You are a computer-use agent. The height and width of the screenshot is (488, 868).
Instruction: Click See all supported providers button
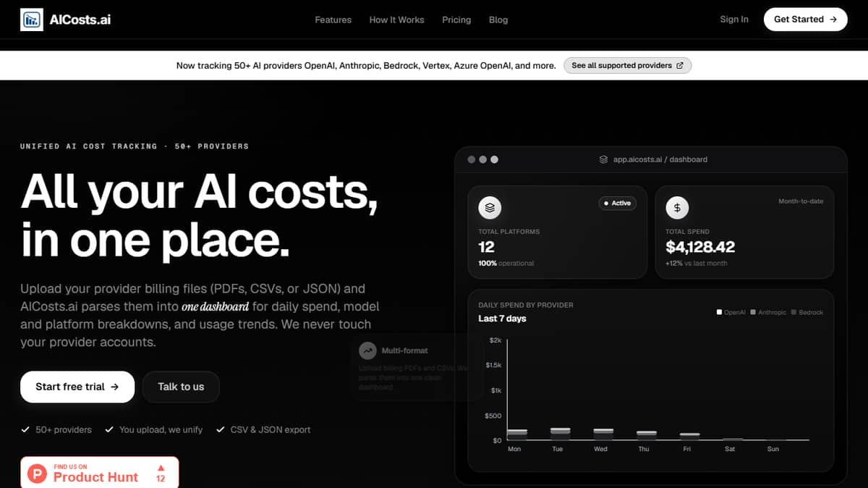tap(627, 65)
